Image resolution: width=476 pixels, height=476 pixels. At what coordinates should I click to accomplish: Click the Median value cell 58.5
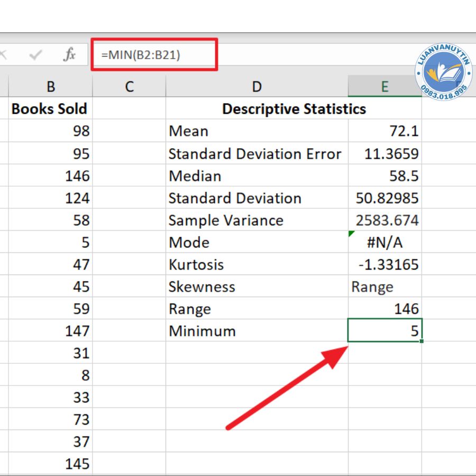coord(385,176)
